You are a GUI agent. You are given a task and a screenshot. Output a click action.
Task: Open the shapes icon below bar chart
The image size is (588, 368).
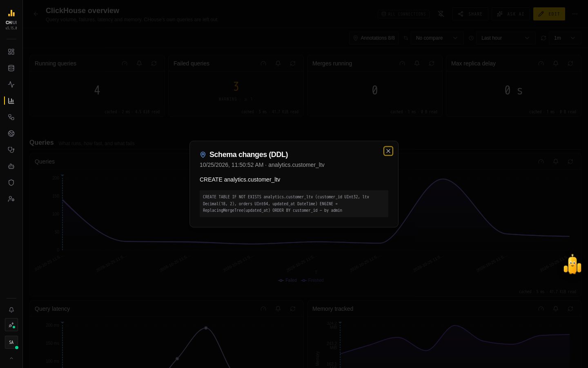(11, 117)
